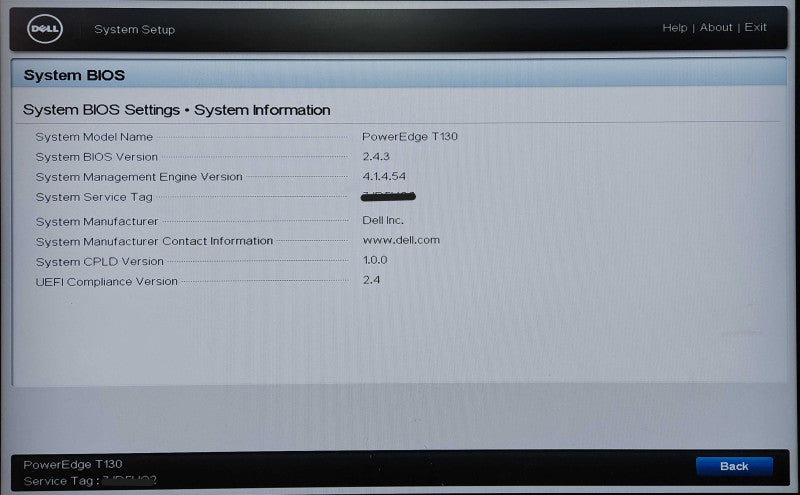This screenshot has width=800, height=495.
Task: Click the Dell logo icon
Action: pyautogui.click(x=45, y=29)
